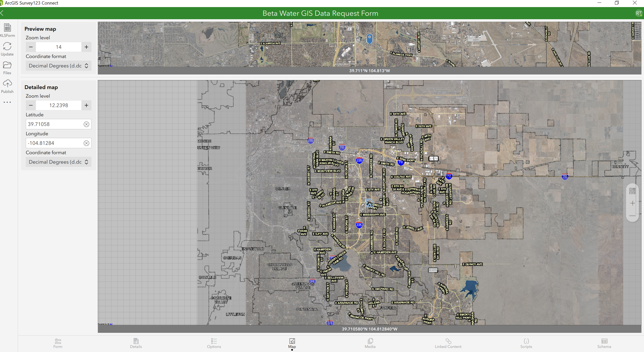Image resolution: width=644 pixels, height=352 pixels.
Task: Click the back arrow in the green header
Action: tap(2, 13)
